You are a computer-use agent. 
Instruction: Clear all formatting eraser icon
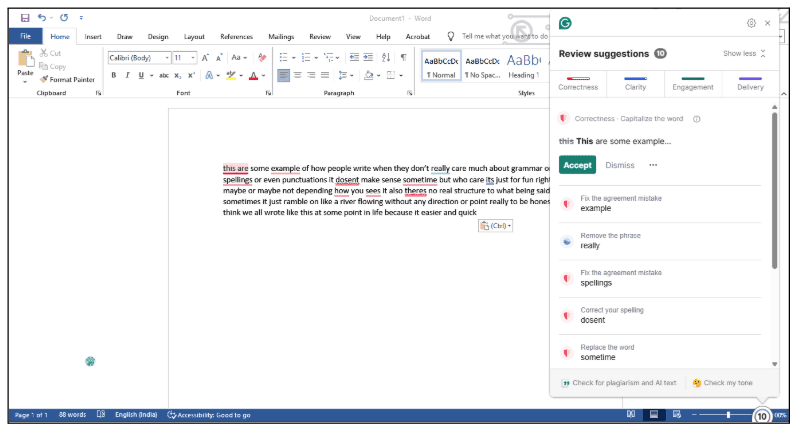pos(261,58)
